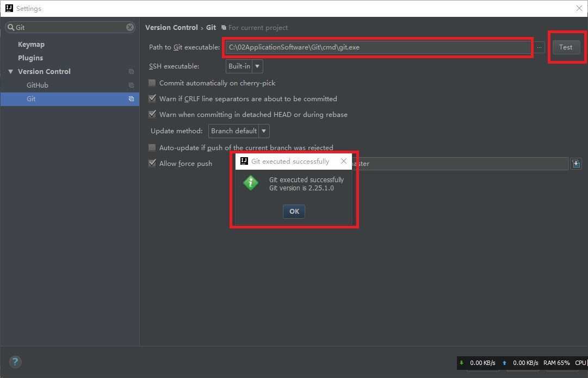The width and height of the screenshot is (588, 378).
Task: Select Keymap in settings list
Action: coord(31,44)
